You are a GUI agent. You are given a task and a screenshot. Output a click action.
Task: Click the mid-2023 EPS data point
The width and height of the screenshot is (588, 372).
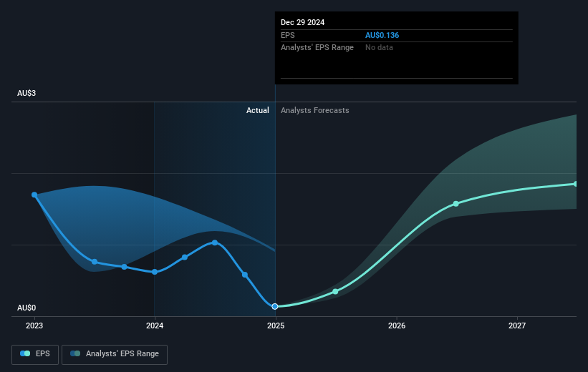95,262
